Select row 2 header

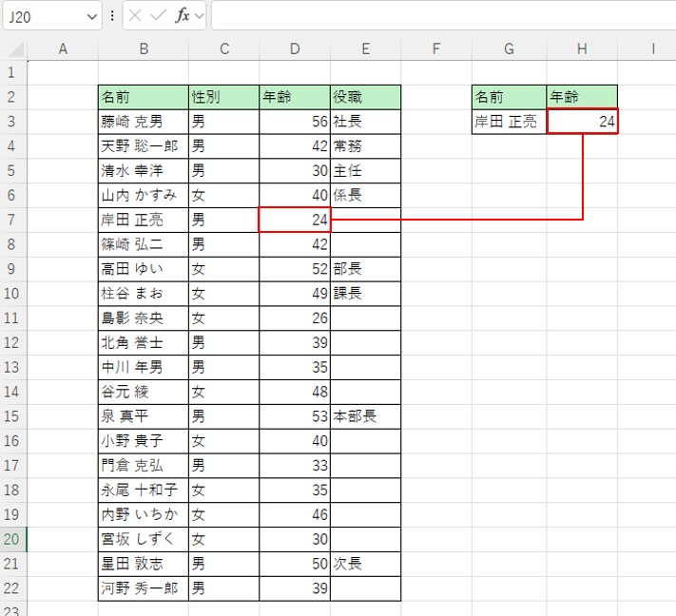click(x=11, y=97)
